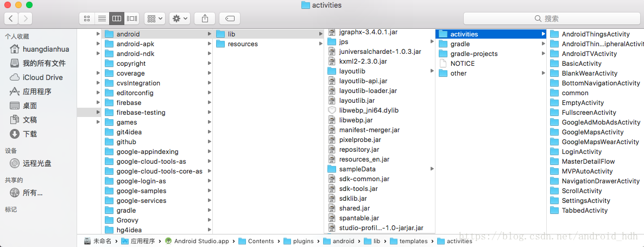The height and width of the screenshot is (247, 644).
Task: Expand the Groovy folder arrow
Action: (210, 220)
